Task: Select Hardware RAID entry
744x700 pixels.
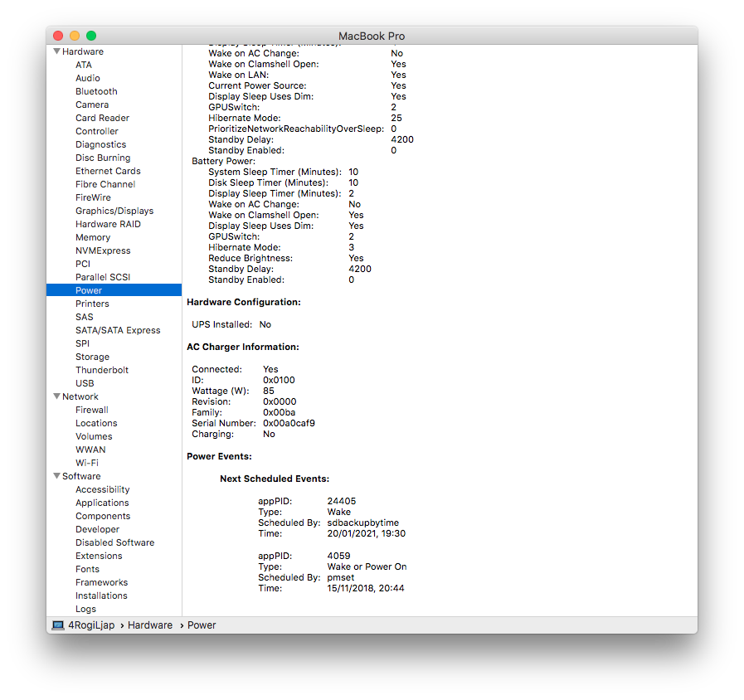Action: click(108, 225)
